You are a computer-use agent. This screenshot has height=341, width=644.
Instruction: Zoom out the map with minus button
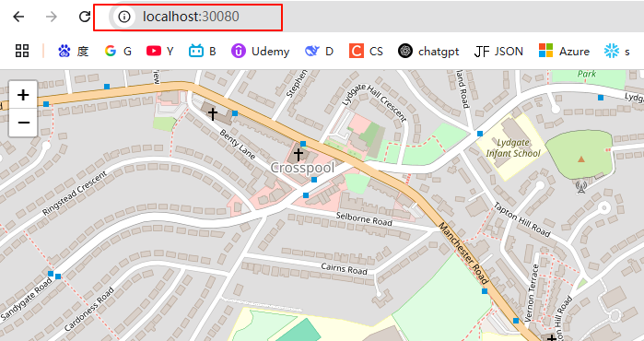coord(23,123)
